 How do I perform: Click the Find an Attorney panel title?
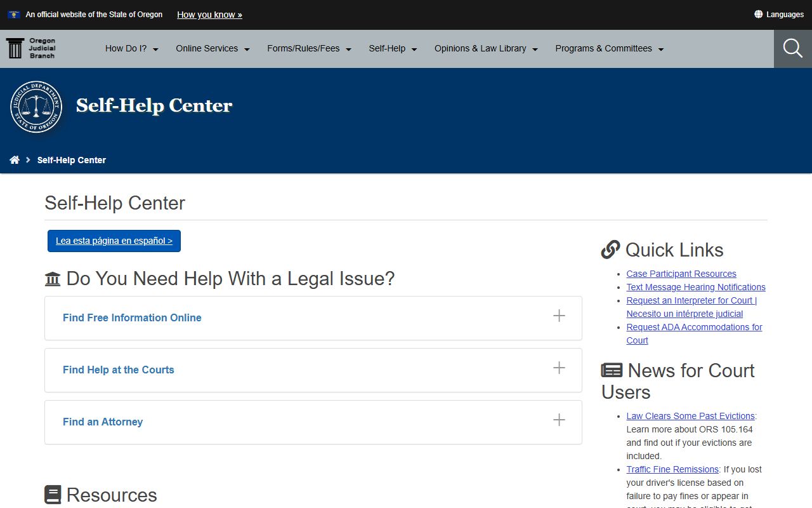103,422
